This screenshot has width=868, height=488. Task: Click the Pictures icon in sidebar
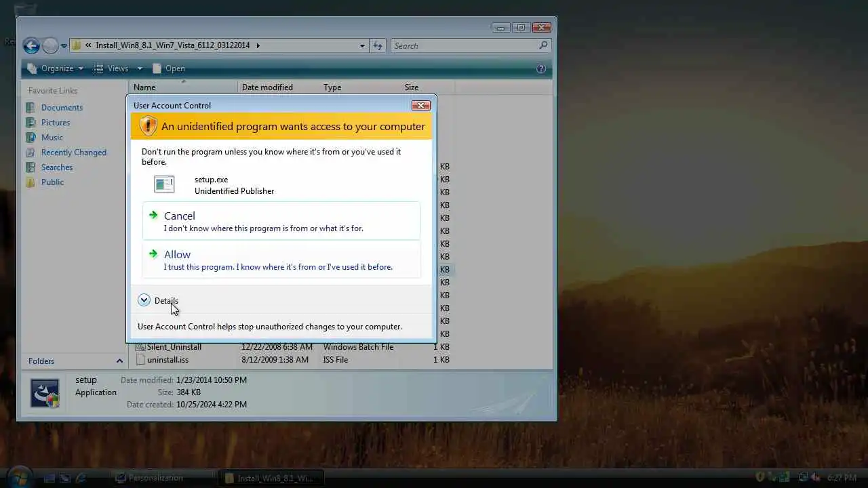[31, 123]
